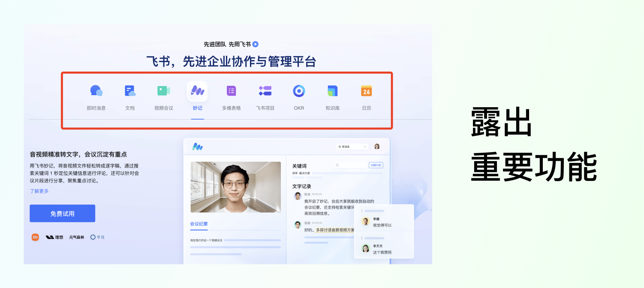This screenshot has height=288, width=644.
Task: Click the 妙记 tab label text
Action: (197, 108)
